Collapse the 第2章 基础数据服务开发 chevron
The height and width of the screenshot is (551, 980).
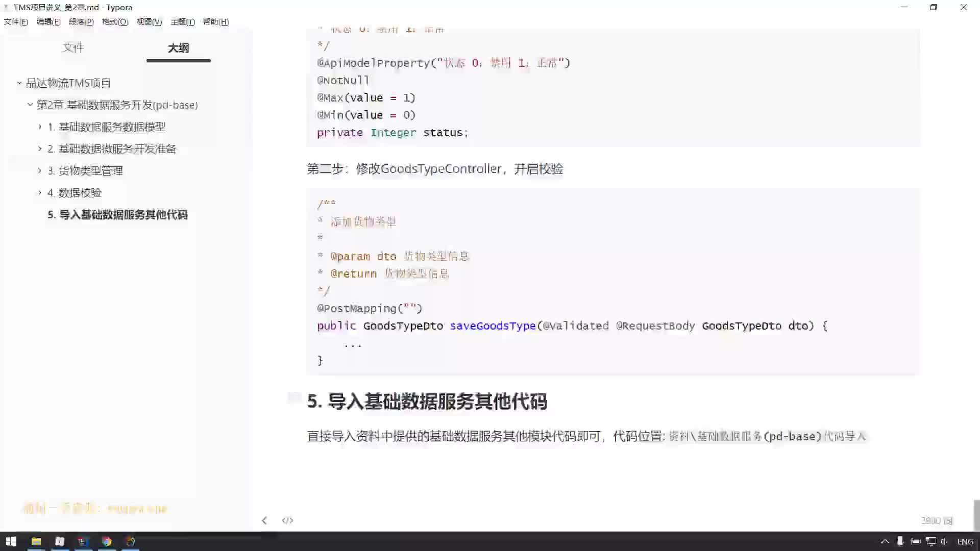coord(30,105)
